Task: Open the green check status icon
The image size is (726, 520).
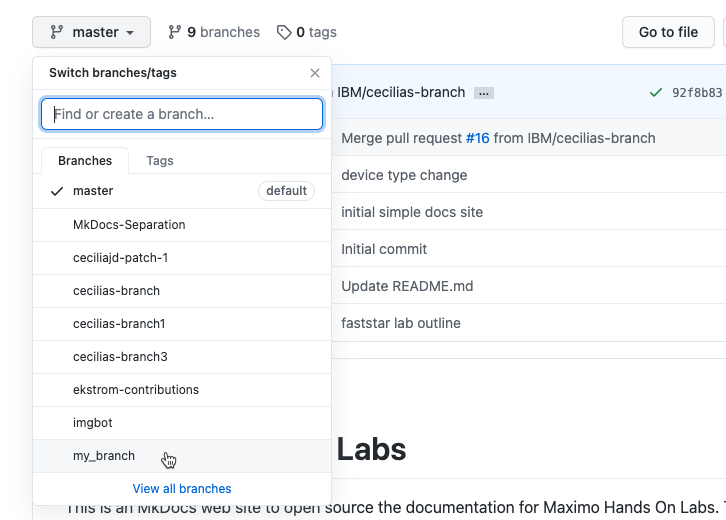Action: [x=656, y=93]
